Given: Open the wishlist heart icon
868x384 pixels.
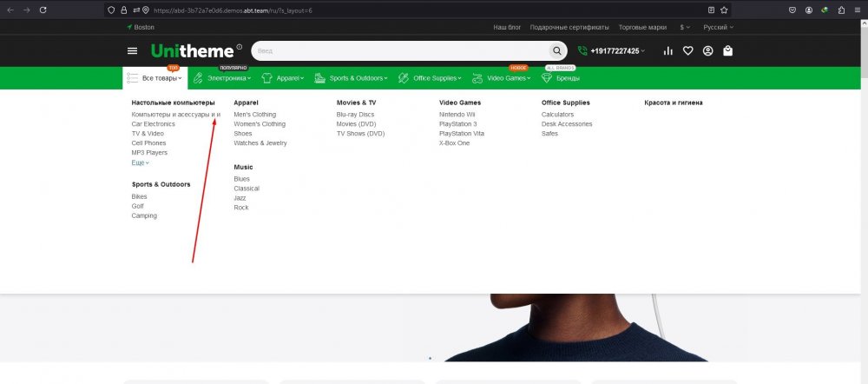Looking at the screenshot, I should coord(687,51).
